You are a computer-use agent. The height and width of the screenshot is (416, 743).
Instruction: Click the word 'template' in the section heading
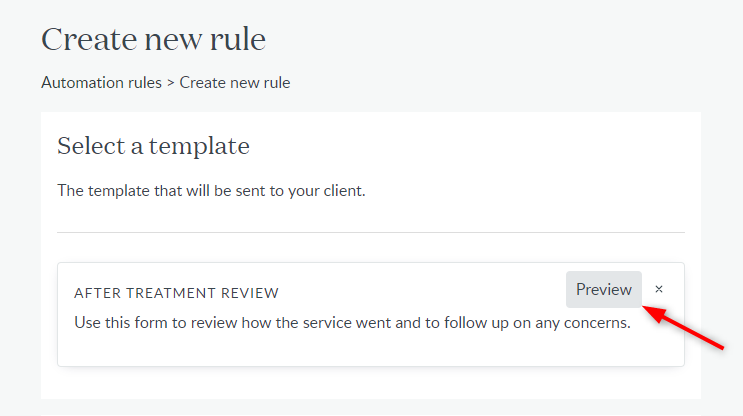pos(199,147)
